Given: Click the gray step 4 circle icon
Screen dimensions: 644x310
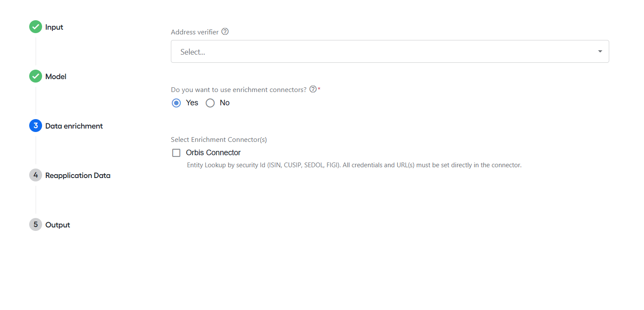Looking at the screenshot, I should [36, 175].
